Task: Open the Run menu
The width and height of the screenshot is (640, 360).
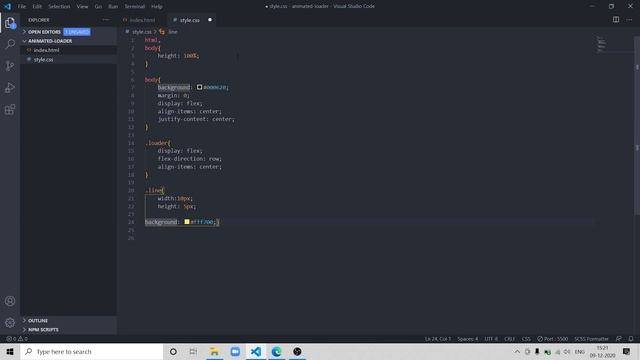Action: pos(113,6)
